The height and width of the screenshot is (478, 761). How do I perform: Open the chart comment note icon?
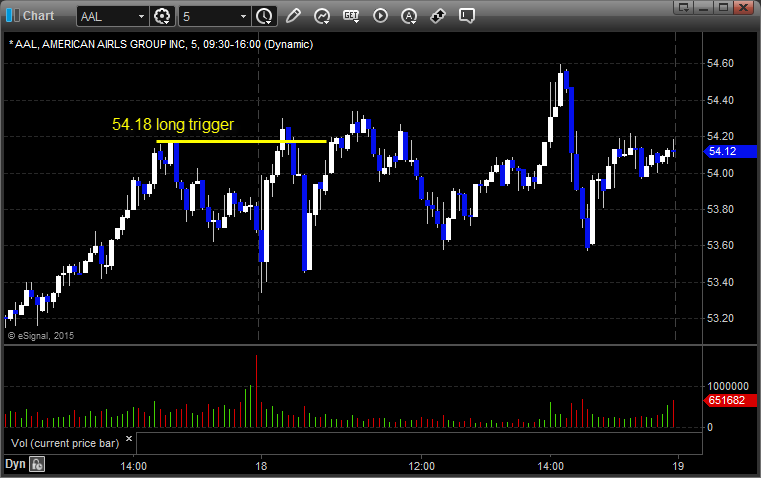(467, 16)
